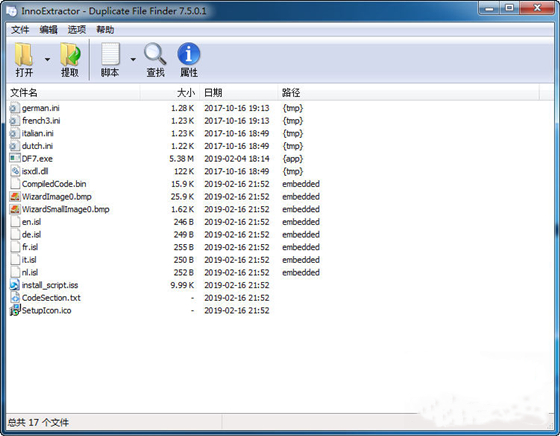Select the german.ini file icon
The width and height of the screenshot is (560, 436).
(14, 108)
